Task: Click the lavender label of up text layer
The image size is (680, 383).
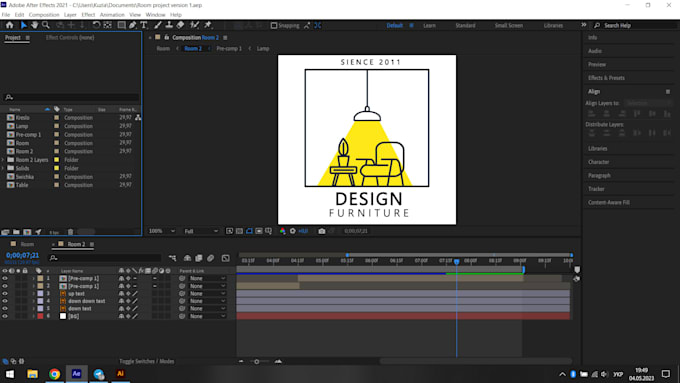Action: point(40,294)
